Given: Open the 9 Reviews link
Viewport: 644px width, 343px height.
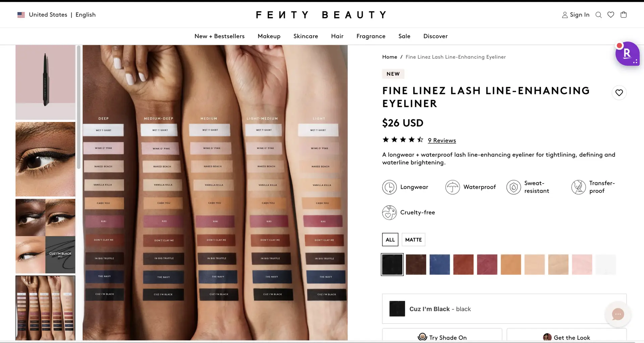Looking at the screenshot, I should [x=442, y=140].
